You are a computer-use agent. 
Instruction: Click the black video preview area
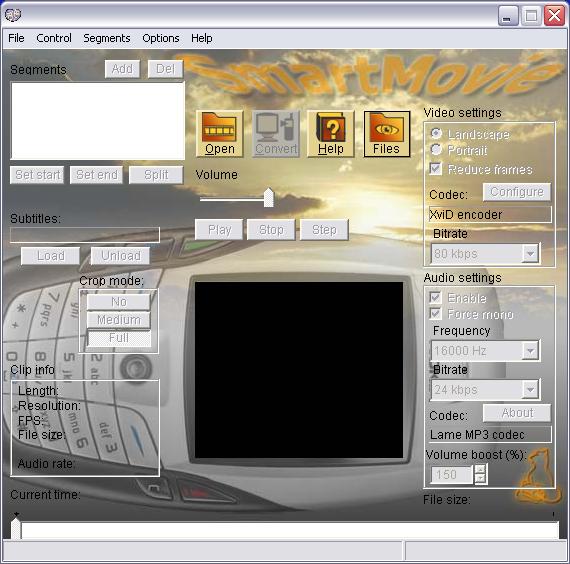click(x=299, y=370)
